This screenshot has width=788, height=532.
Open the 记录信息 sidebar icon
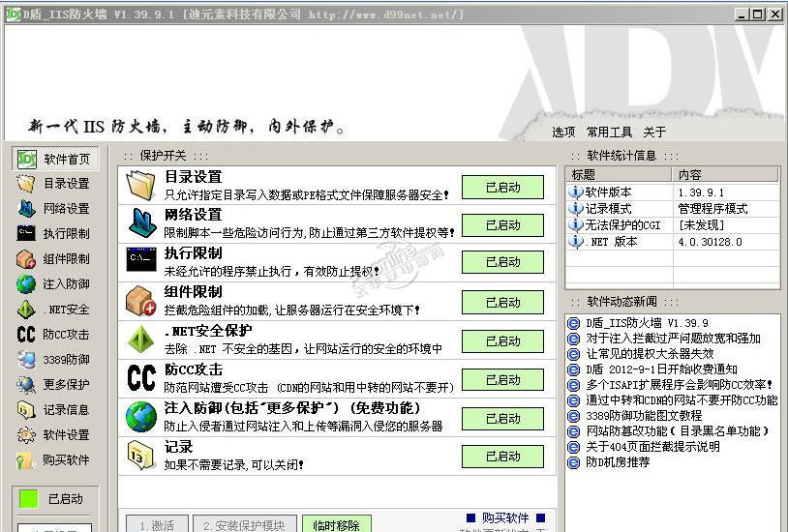pyautogui.click(x=26, y=410)
